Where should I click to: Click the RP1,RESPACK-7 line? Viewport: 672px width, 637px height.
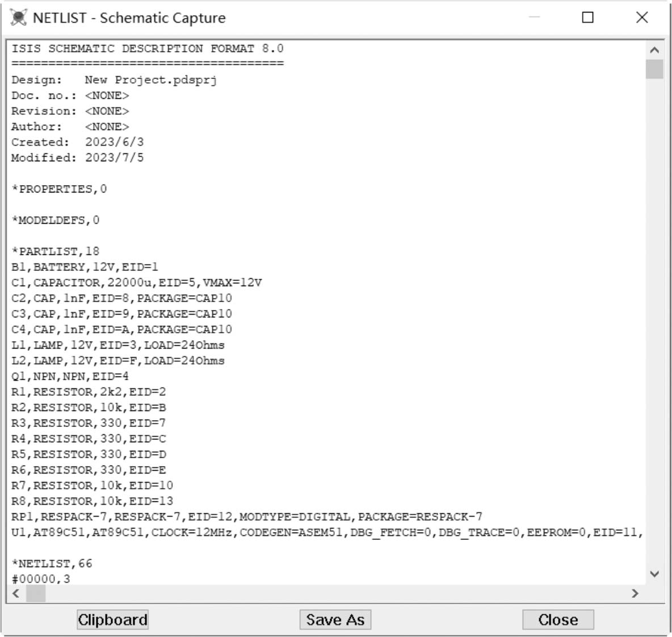[247, 517]
